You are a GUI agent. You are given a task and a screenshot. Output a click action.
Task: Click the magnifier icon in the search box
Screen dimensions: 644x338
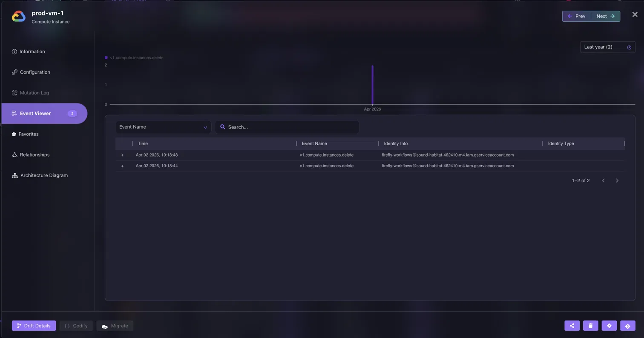point(222,127)
